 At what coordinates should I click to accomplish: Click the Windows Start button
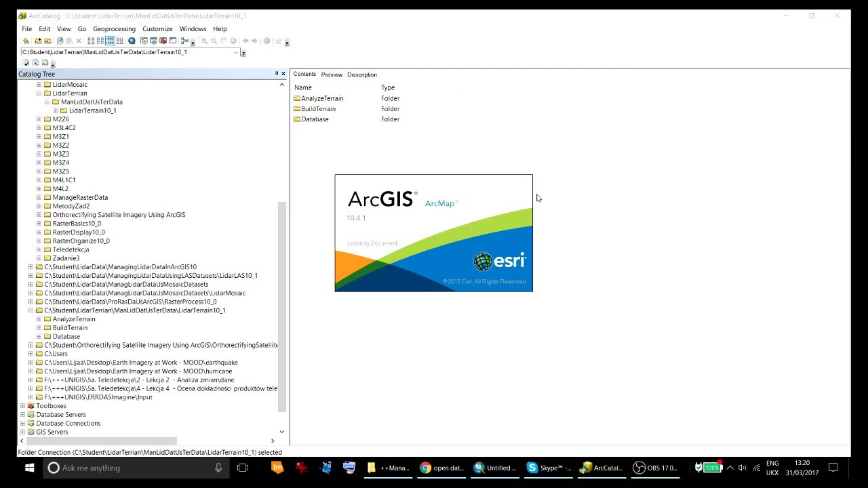(30, 468)
